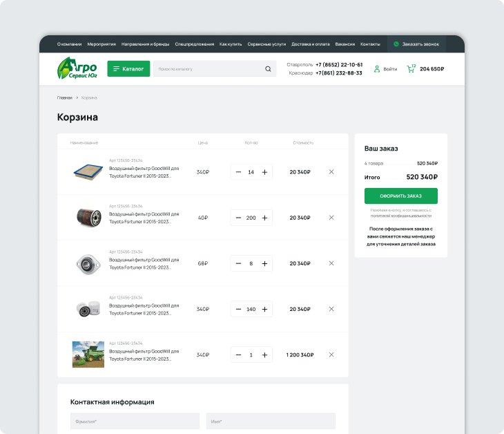Click Заказать звонок link
504x434 pixels.
click(420, 44)
